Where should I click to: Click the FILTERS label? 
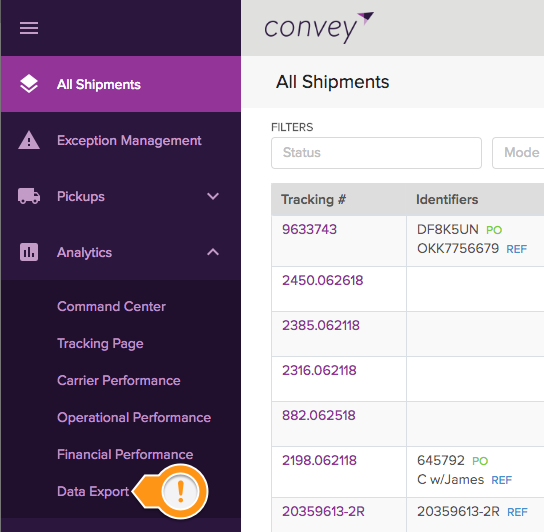[x=292, y=127]
